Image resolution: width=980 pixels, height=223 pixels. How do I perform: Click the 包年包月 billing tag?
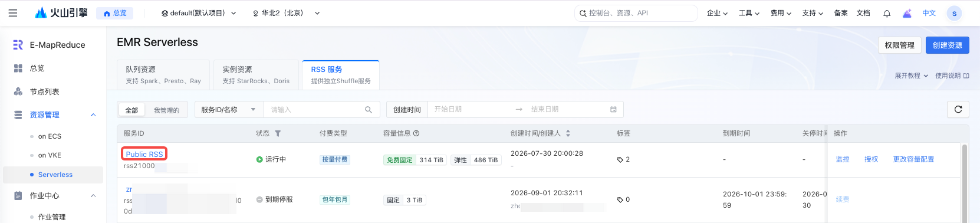[335, 199]
